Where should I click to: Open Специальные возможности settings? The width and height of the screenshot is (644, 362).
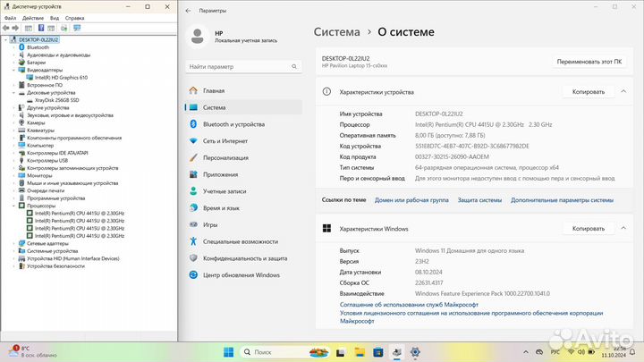244,241
